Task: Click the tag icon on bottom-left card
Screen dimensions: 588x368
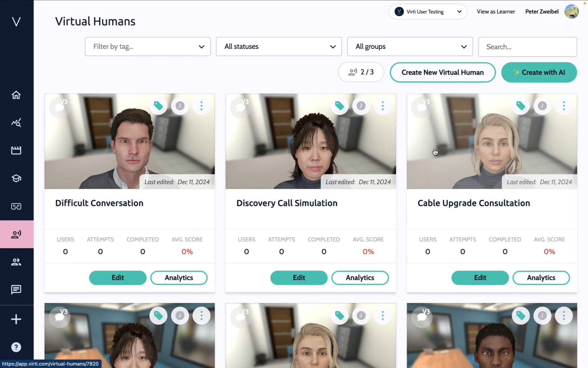Action: (x=158, y=316)
